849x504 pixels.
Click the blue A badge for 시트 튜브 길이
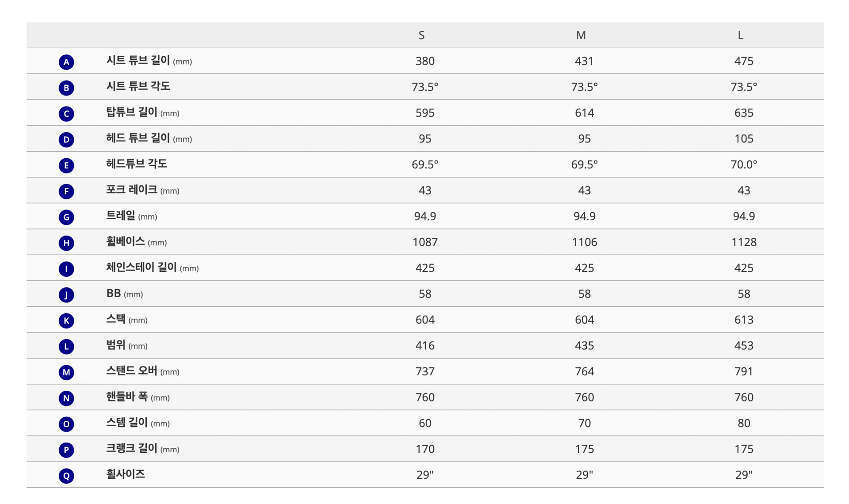tap(66, 62)
